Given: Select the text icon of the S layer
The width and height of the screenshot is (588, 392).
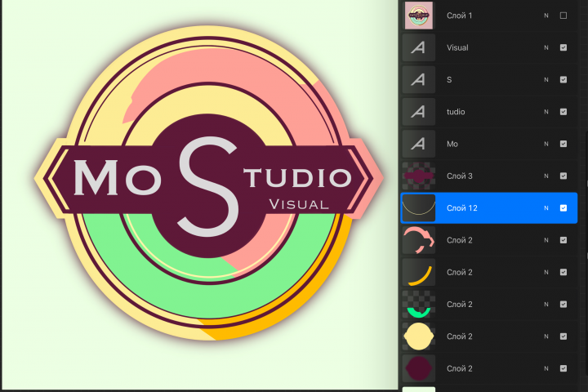Looking at the screenshot, I should (418, 79).
